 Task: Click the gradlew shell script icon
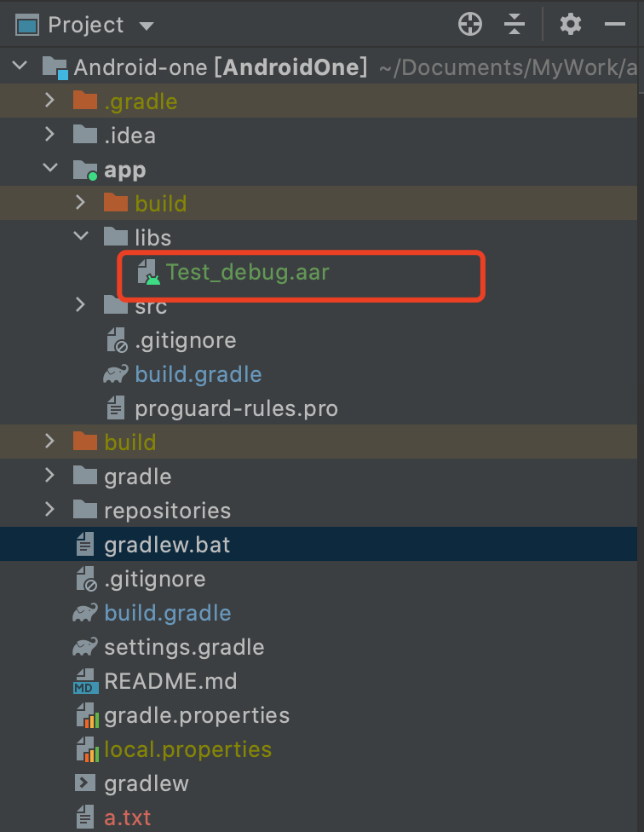coord(85,783)
